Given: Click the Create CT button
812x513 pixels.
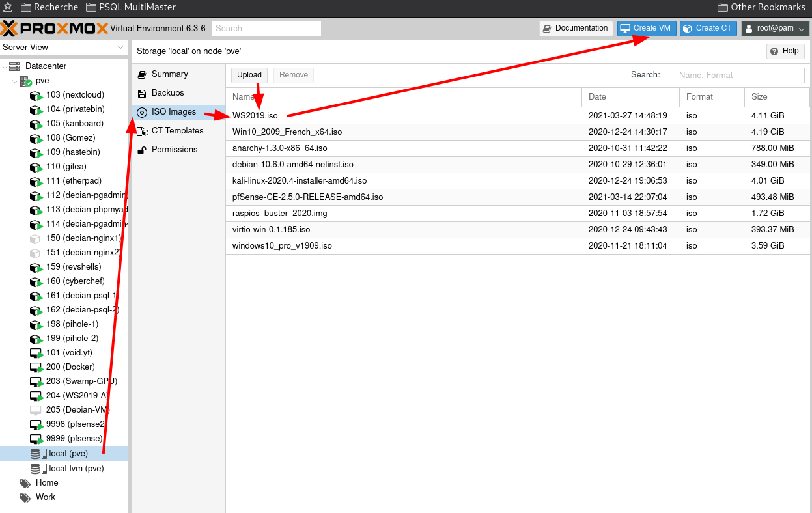Looking at the screenshot, I should pyautogui.click(x=708, y=29).
